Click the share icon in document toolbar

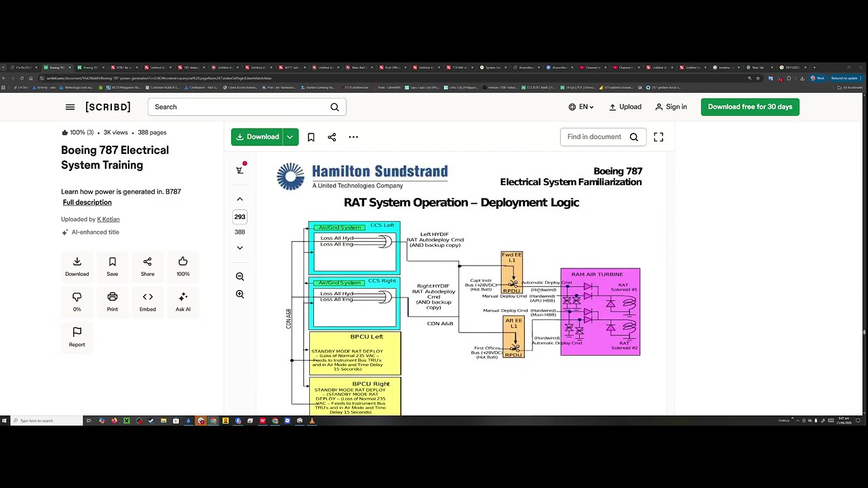pyautogui.click(x=332, y=137)
